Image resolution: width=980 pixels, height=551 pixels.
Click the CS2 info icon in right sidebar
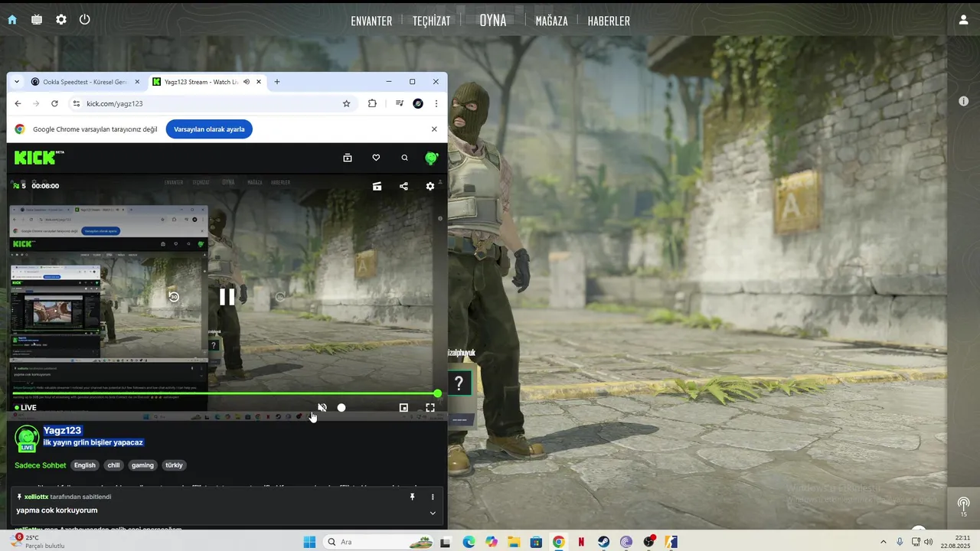click(x=964, y=101)
